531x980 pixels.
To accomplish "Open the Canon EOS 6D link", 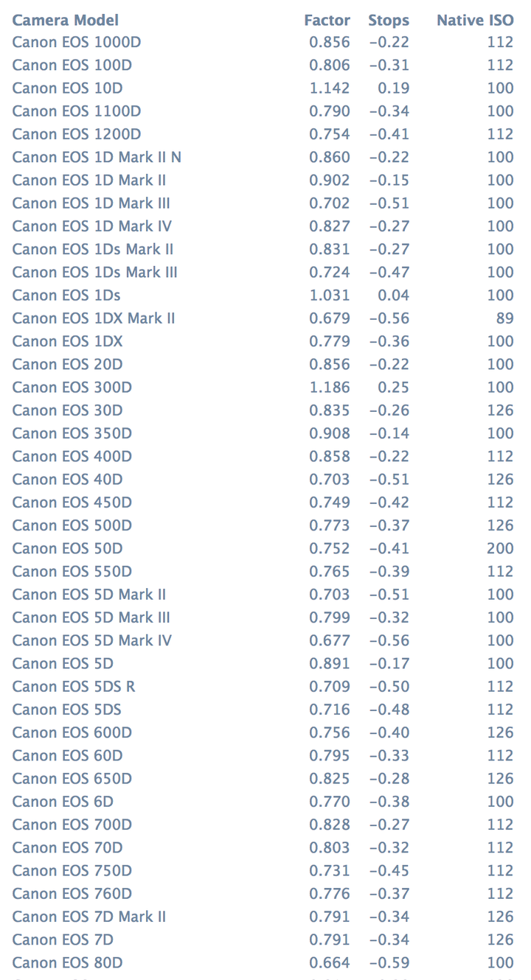I will pyautogui.click(x=63, y=802).
